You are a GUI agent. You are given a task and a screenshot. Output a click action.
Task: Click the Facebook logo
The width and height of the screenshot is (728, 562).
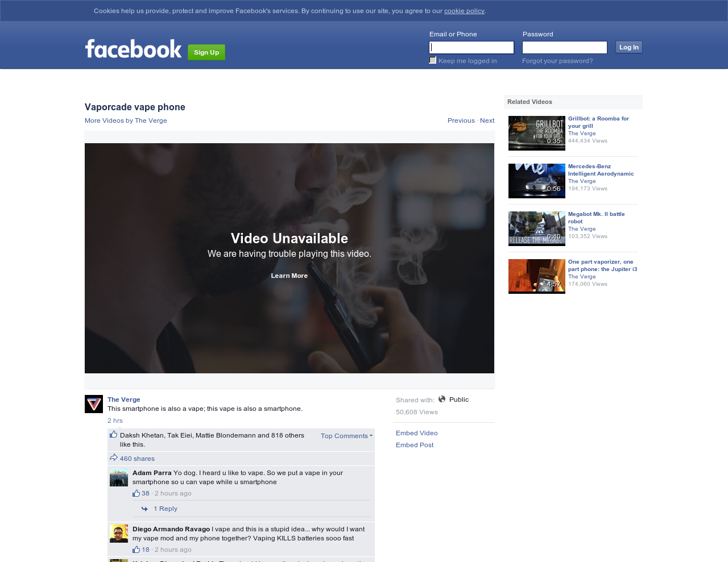pos(133,49)
